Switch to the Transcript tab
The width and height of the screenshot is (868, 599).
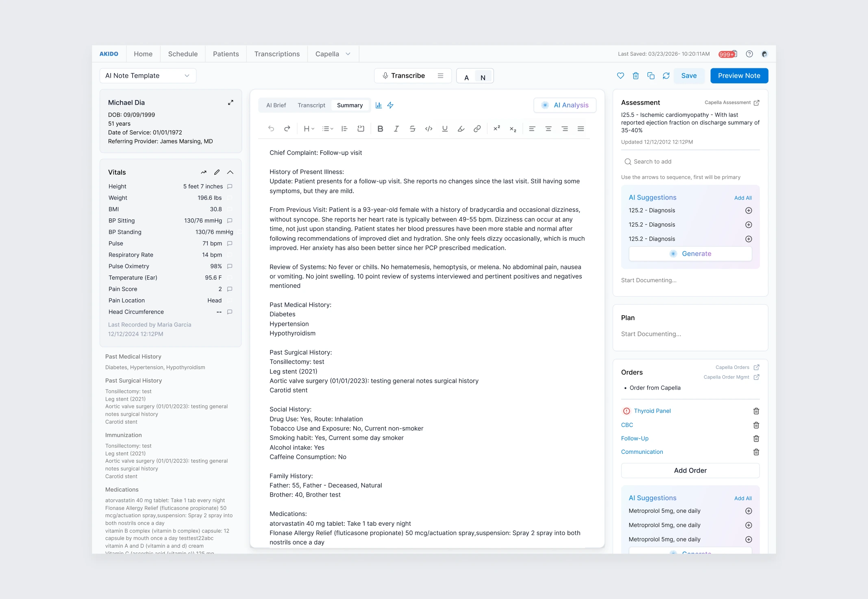click(311, 105)
